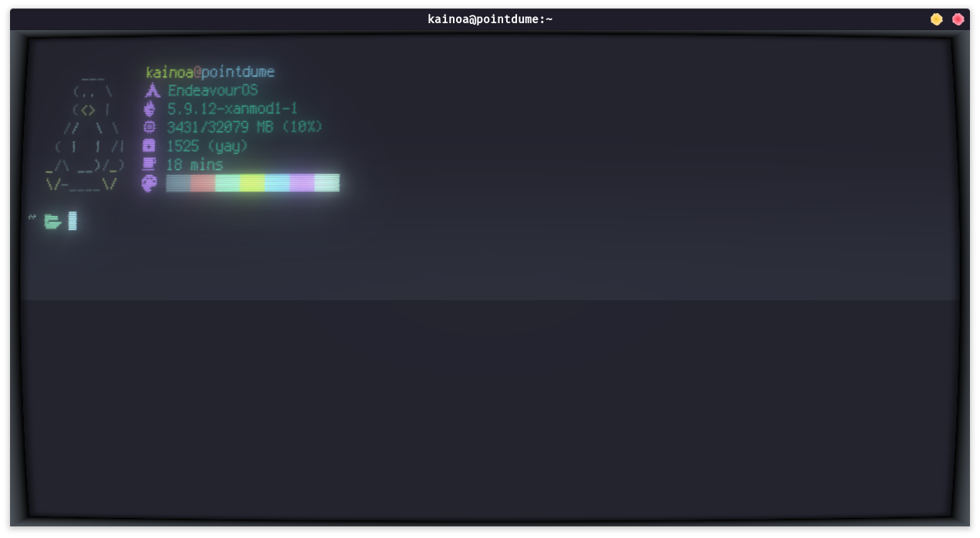Image resolution: width=980 pixels, height=538 pixels.
Task: Click the purple color swatch in palette
Action: tap(302, 183)
